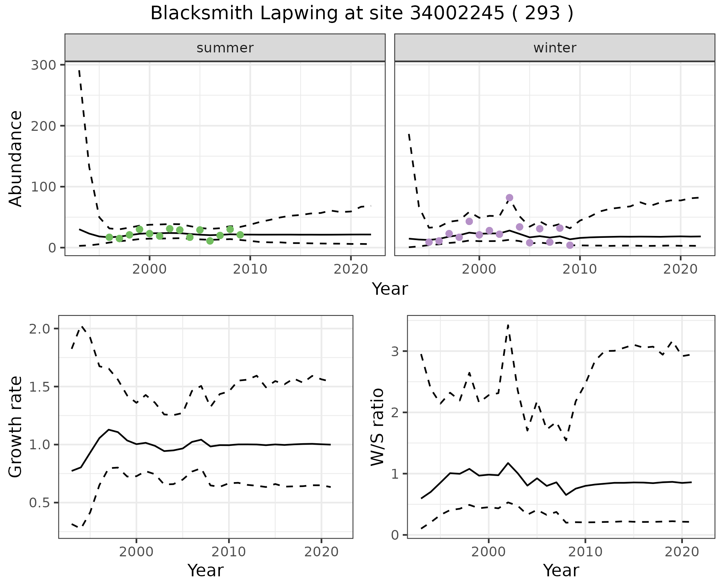This screenshot has width=724, height=588.
Task: Click the Year label under the W/S ratio plot
Action: tap(561, 570)
